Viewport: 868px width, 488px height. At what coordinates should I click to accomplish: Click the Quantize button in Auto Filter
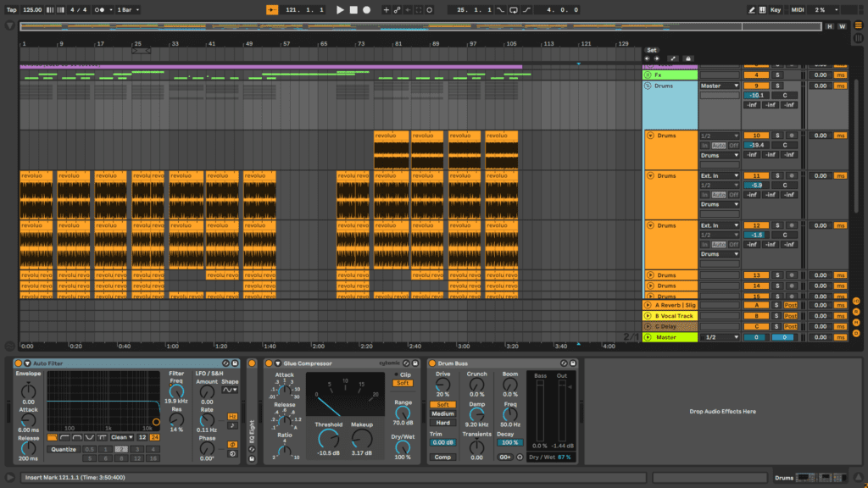click(64, 449)
